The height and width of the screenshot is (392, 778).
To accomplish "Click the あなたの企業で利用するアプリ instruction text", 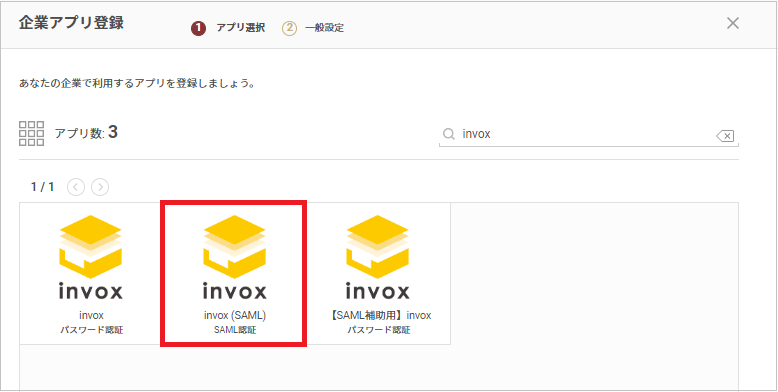I will pyautogui.click(x=137, y=83).
